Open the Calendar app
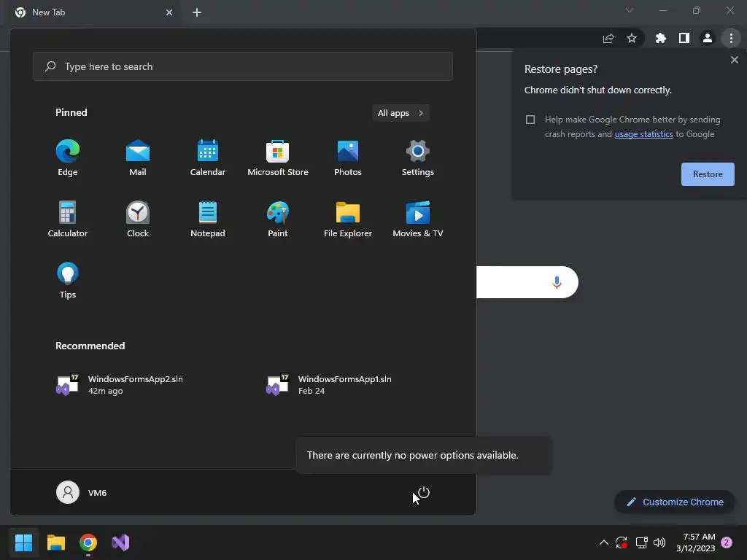The width and height of the screenshot is (747, 560). [208, 158]
